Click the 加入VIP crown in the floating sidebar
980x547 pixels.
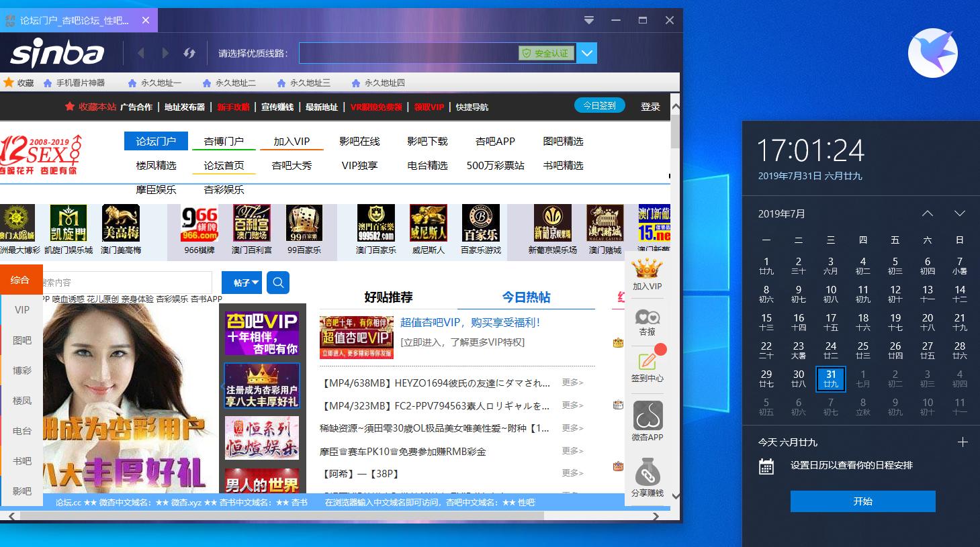click(648, 275)
